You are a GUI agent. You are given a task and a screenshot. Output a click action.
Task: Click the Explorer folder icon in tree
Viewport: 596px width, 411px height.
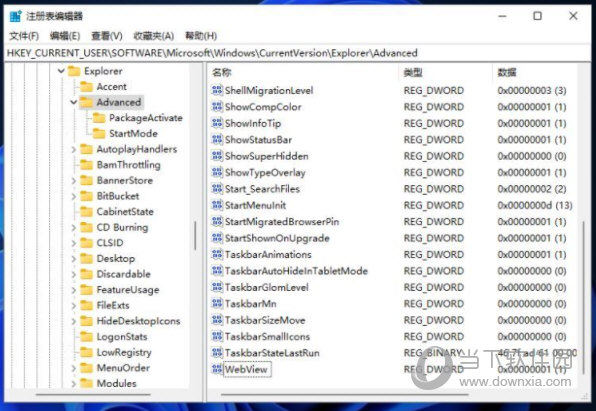tap(74, 71)
